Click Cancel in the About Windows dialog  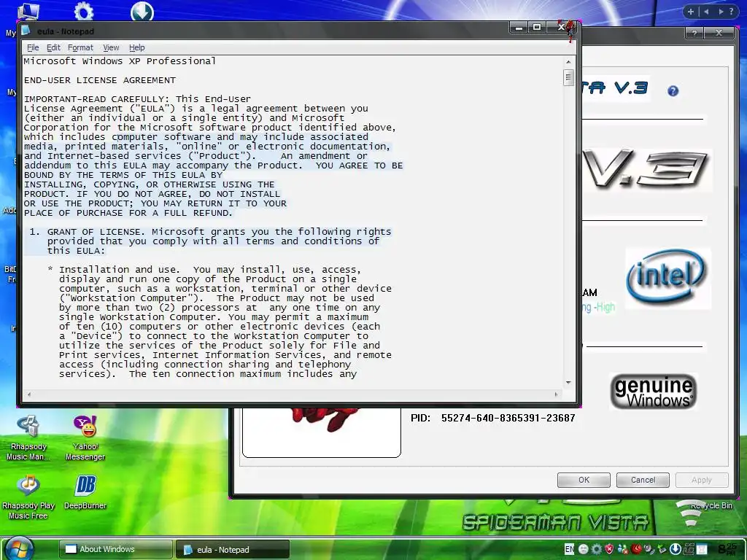pyautogui.click(x=643, y=480)
